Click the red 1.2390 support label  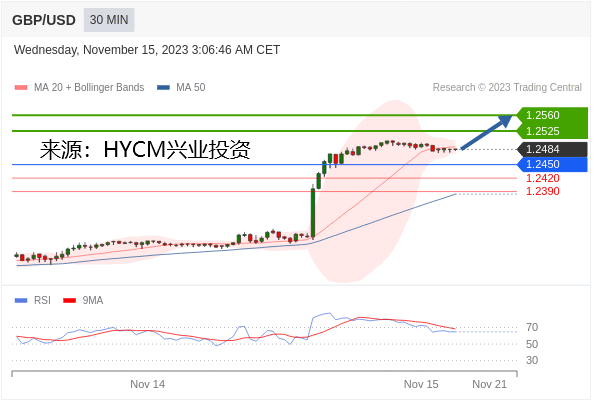pos(542,191)
